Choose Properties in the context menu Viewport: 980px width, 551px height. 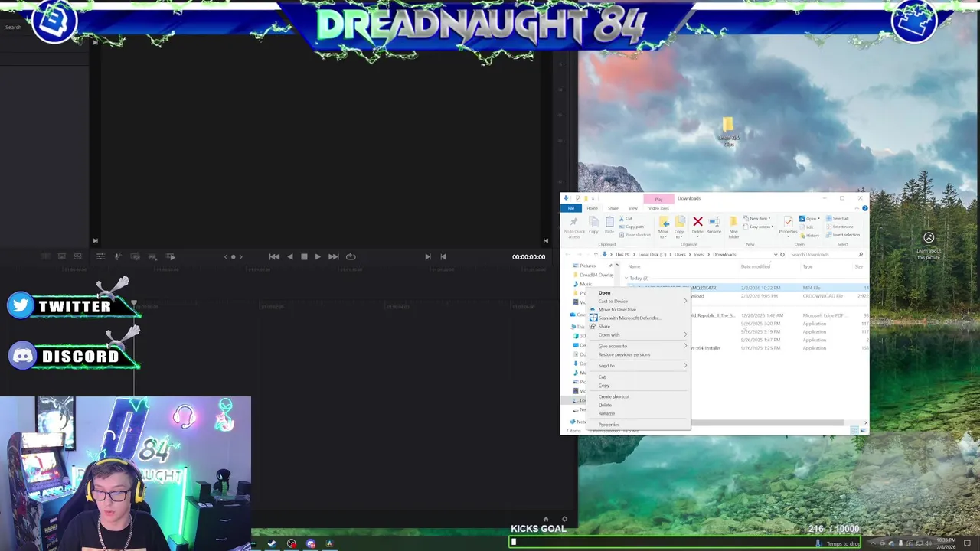(609, 425)
